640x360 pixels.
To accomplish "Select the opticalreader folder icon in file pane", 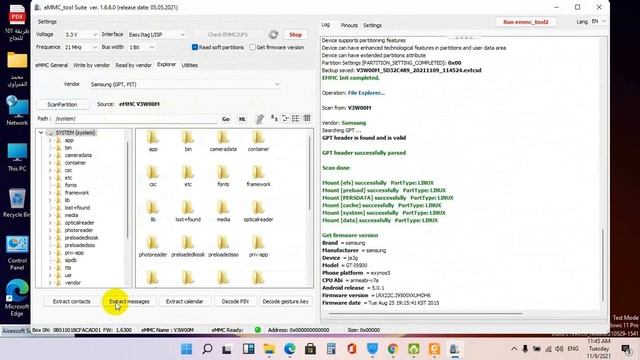I will tap(258, 208).
